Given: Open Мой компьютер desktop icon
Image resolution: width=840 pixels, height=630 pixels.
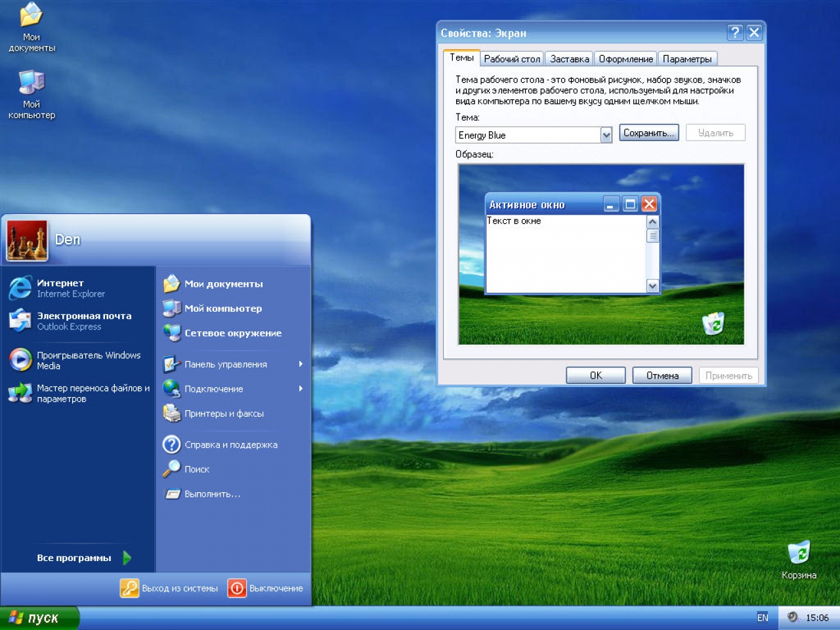Looking at the screenshot, I should [30, 85].
